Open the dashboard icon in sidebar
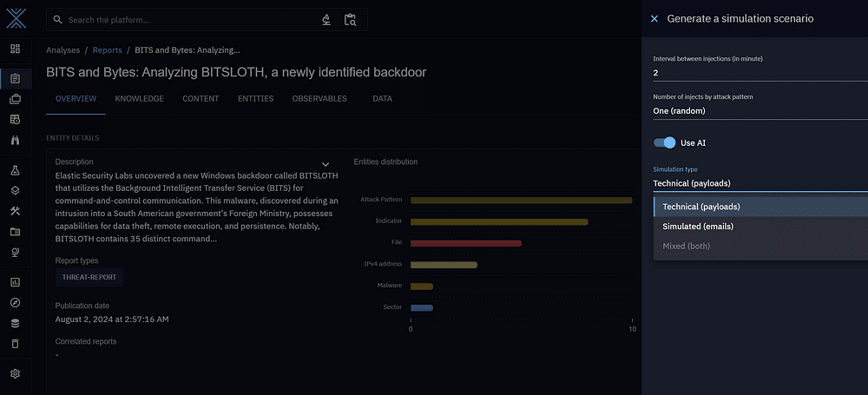This screenshot has width=868, height=395. [x=15, y=49]
